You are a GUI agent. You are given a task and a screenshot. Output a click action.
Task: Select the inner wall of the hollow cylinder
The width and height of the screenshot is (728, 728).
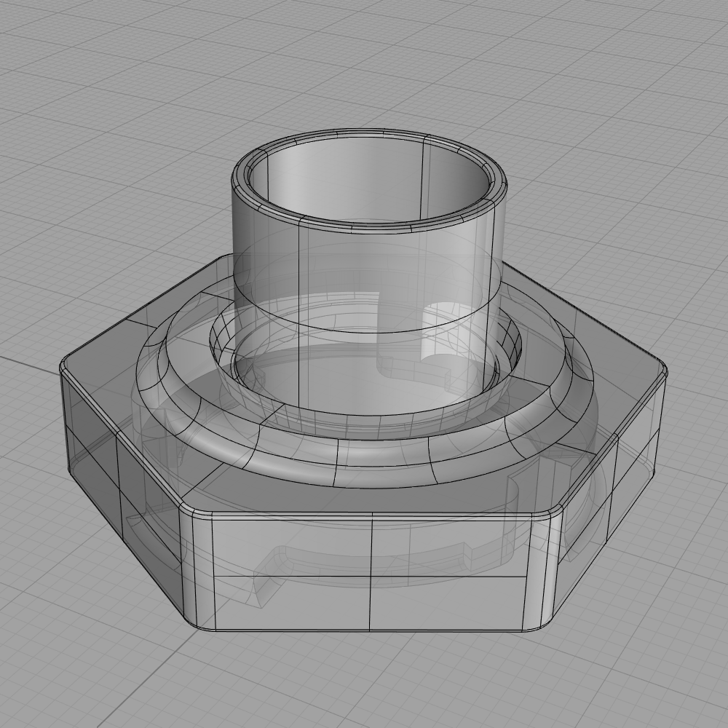coord(371,181)
